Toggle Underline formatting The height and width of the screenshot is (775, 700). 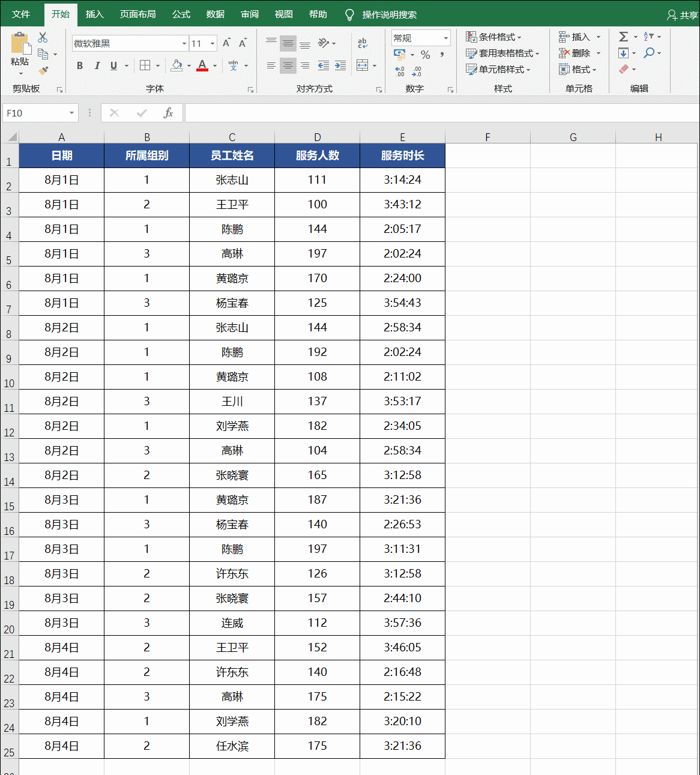[x=113, y=65]
